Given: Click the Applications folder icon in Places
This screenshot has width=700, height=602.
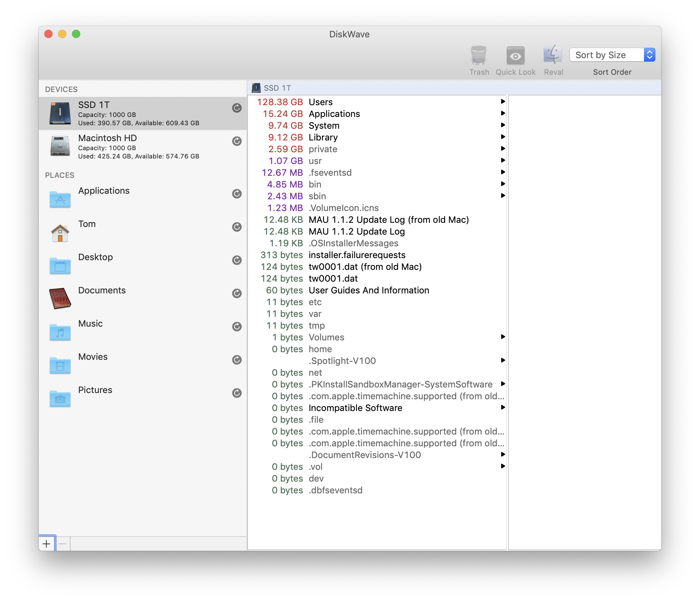Looking at the screenshot, I should (60, 199).
